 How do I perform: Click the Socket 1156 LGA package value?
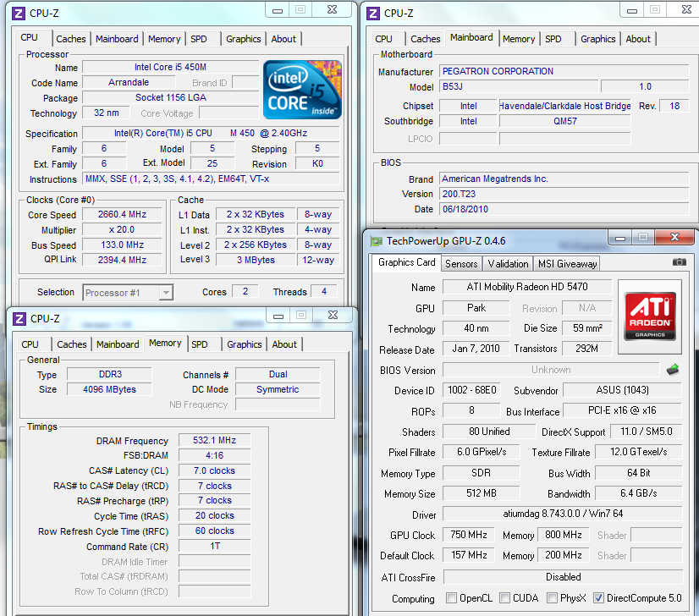tap(170, 97)
